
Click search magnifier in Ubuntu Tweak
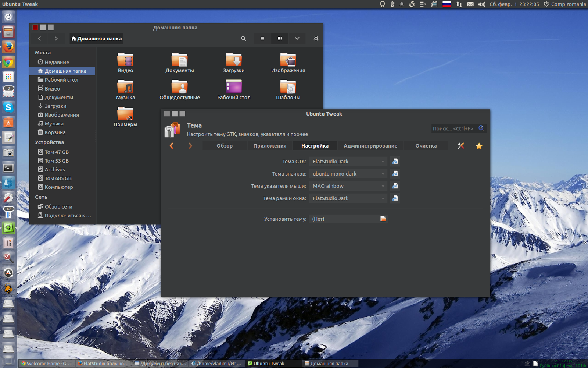[x=481, y=128]
